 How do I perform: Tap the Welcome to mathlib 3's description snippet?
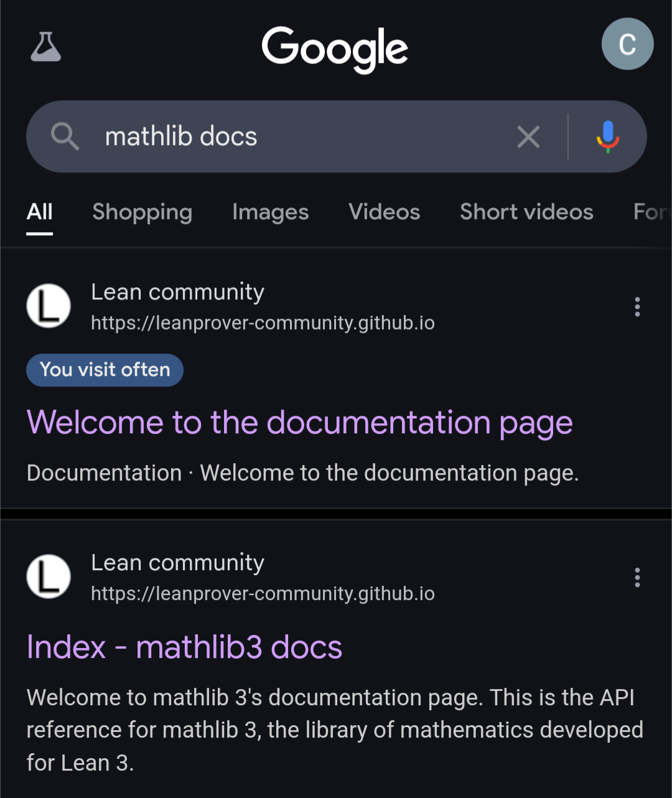click(x=335, y=730)
